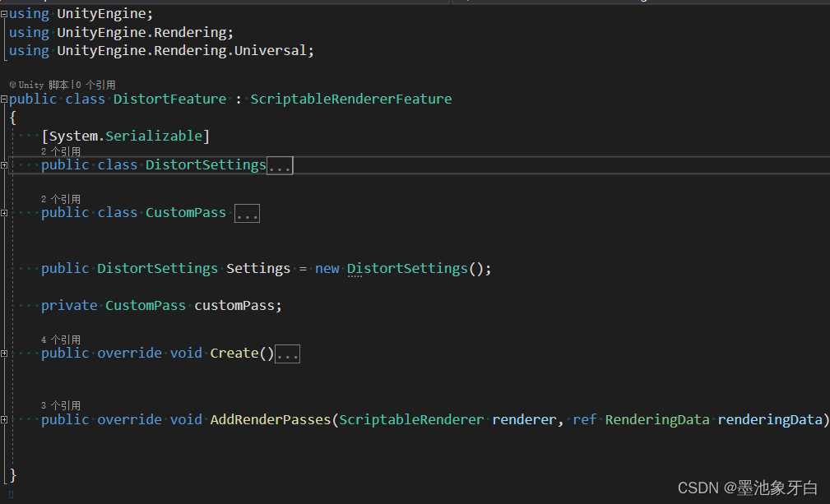Viewport: 830px width, 504px height.
Task: Click the DistortFeature class name
Action: tap(170, 99)
